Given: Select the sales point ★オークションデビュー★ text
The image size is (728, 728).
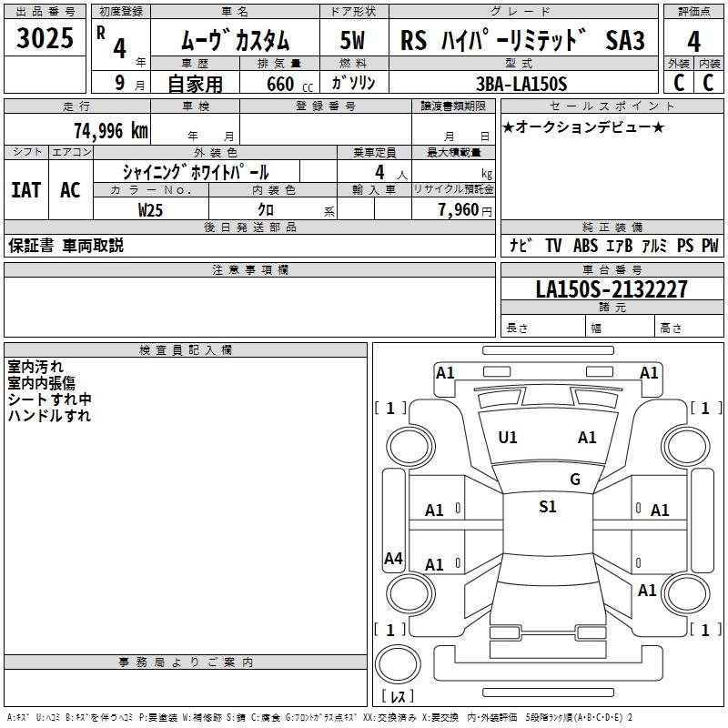Looking at the screenshot, I should 583,126.
